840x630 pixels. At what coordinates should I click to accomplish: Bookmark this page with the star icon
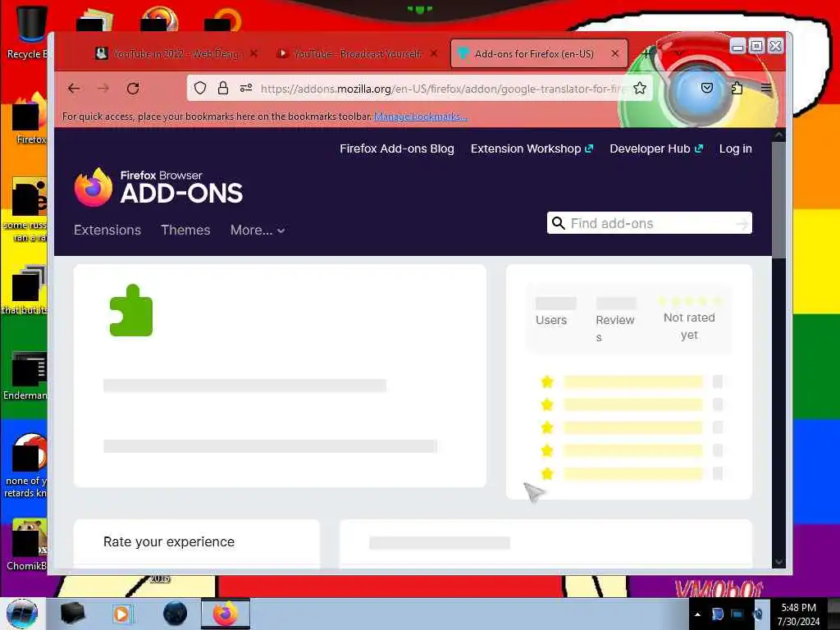[640, 88]
